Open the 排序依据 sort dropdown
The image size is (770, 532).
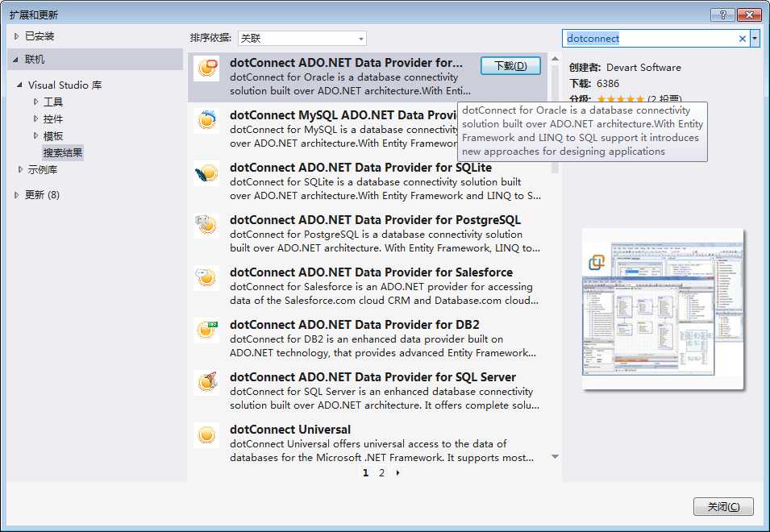point(302,38)
